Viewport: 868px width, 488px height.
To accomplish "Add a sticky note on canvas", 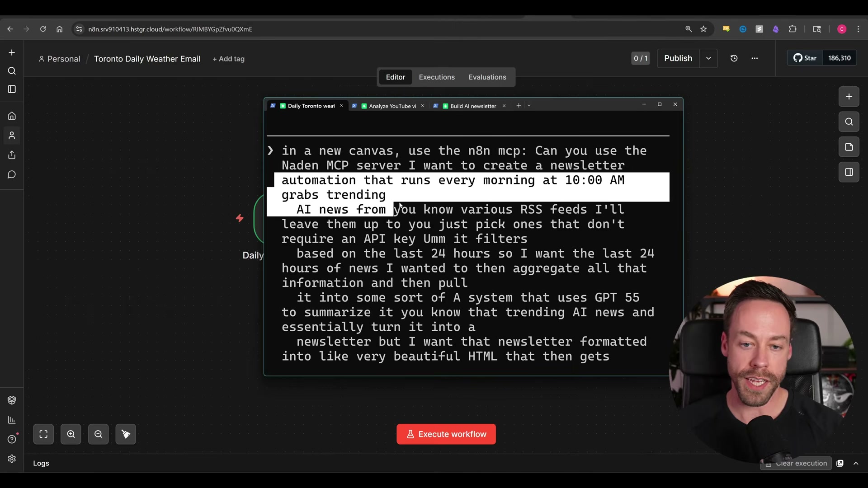I will click(x=849, y=147).
